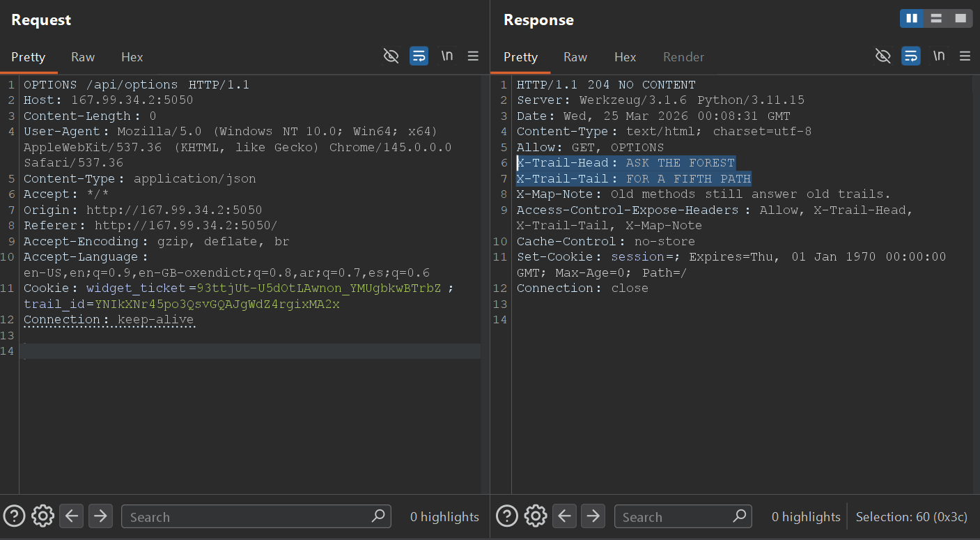Select Pretty tab in Request panel
Image resolution: width=980 pixels, height=540 pixels.
click(29, 57)
